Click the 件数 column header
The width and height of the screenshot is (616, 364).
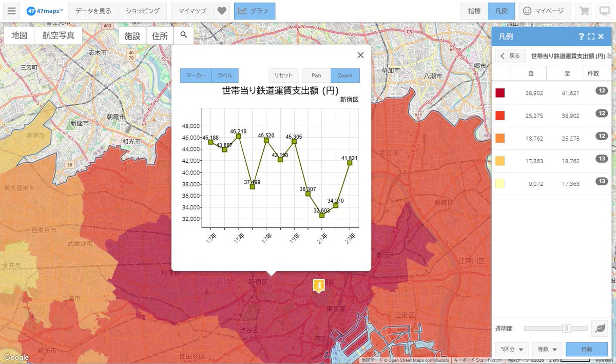(x=593, y=73)
